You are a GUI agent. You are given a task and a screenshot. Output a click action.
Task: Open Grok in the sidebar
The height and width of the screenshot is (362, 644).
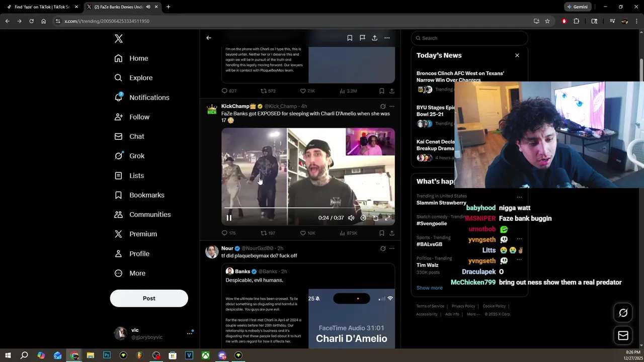(129, 156)
